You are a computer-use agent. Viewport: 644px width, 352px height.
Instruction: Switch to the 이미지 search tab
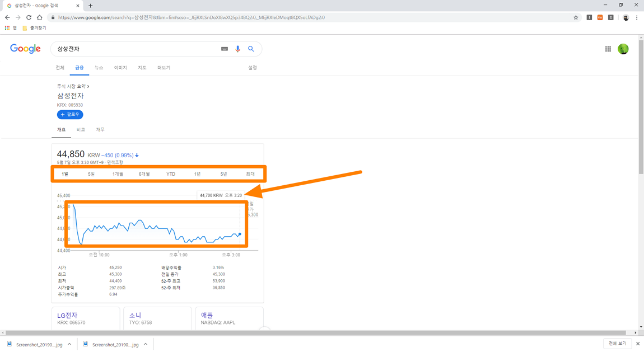pyautogui.click(x=120, y=68)
